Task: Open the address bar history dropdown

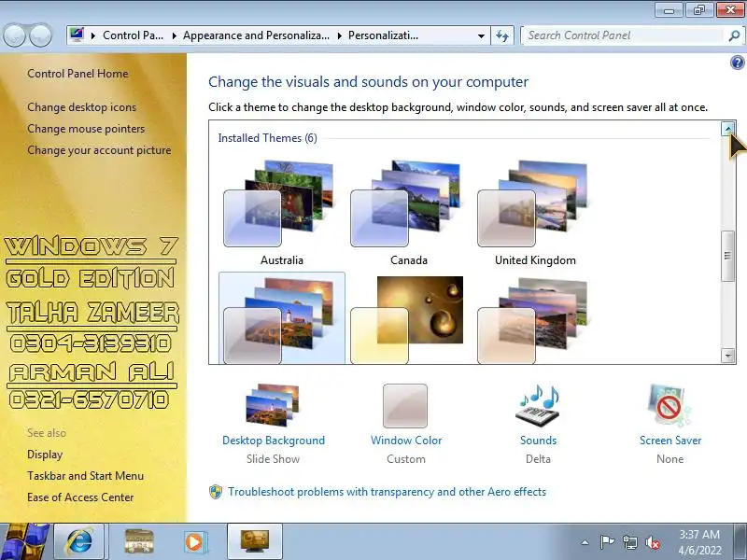Action: pos(481,35)
